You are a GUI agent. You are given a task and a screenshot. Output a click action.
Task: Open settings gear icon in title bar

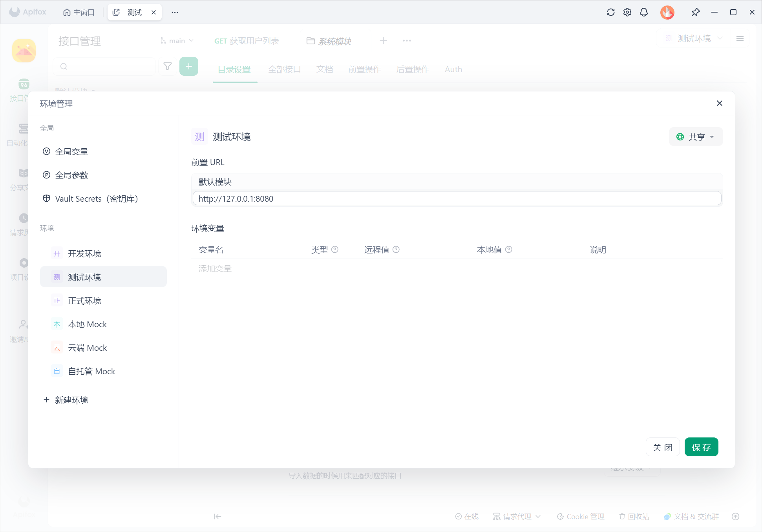click(627, 12)
